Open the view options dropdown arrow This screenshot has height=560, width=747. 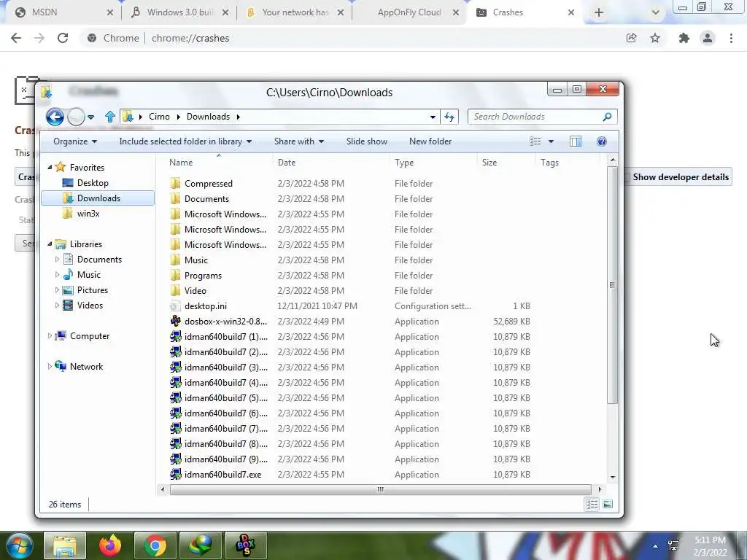(x=551, y=141)
